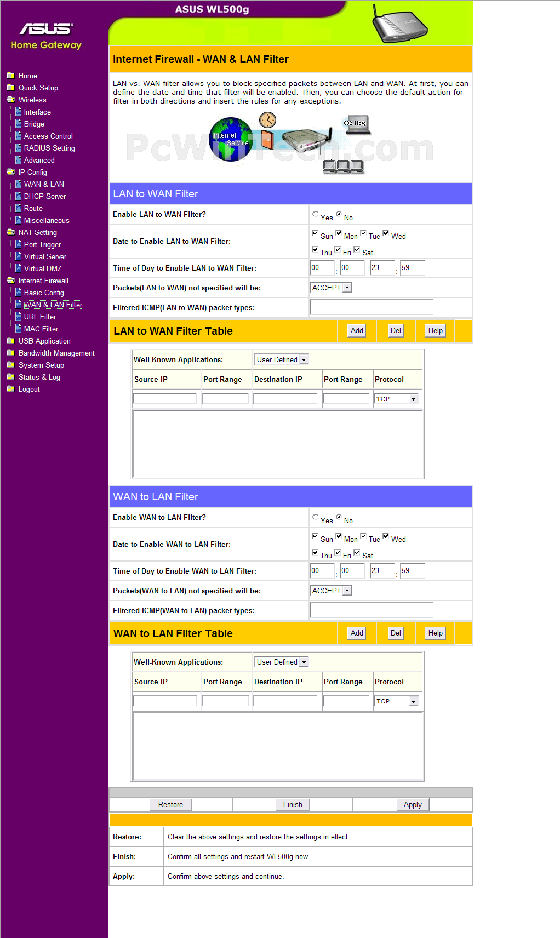Click the Bandwidth Management folder icon
The height and width of the screenshot is (938, 560).
10,353
